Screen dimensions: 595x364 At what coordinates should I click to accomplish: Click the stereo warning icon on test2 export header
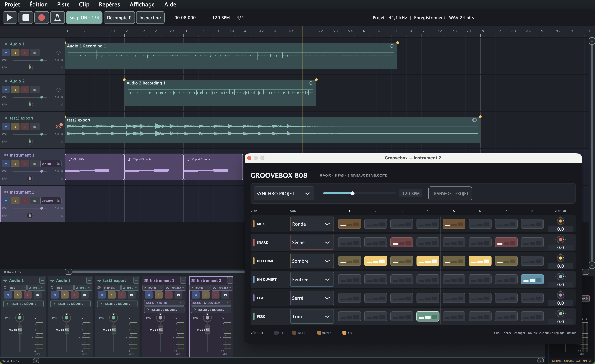click(59, 126)
